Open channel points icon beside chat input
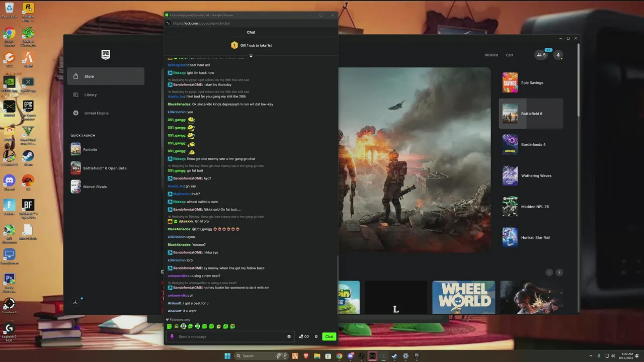644x362 pixels. (304, 336)
